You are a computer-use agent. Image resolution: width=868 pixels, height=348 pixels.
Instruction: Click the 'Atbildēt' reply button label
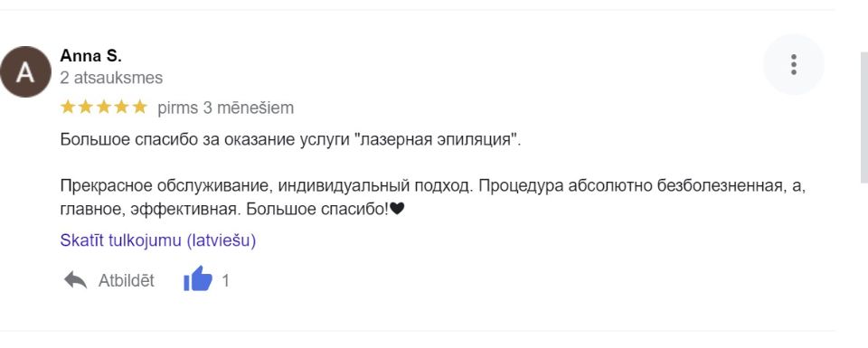[127, 281]
